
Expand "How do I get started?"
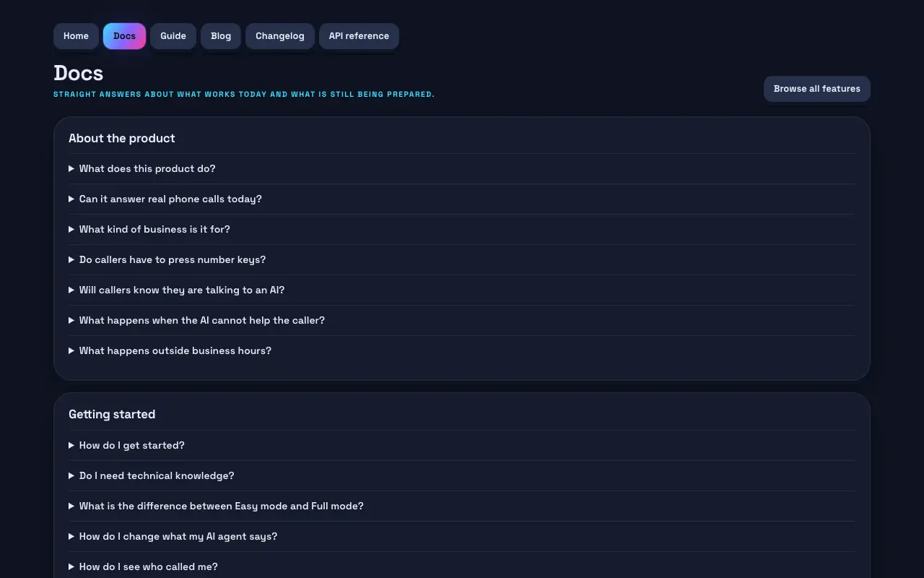tap(461, 446)
